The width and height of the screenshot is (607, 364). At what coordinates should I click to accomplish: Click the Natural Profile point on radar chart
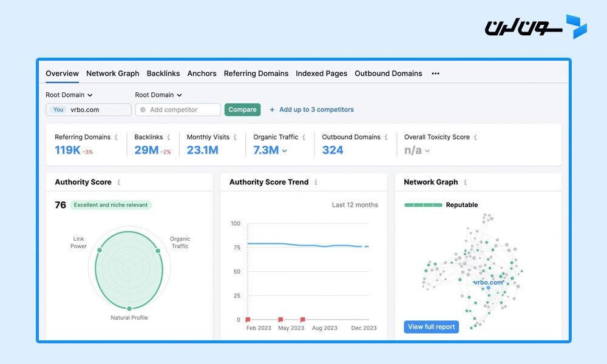[x=129, y=308]
